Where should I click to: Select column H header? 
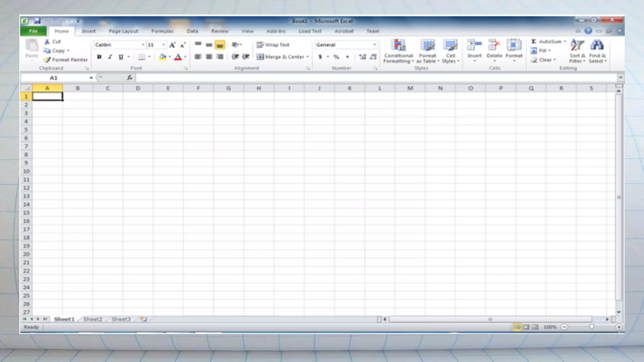coord(258,88)
